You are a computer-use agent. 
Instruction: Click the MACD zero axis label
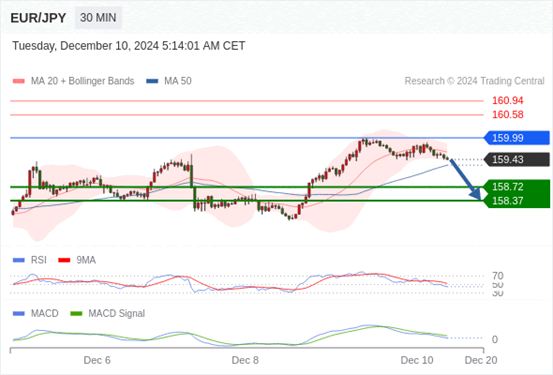point(495,339)
